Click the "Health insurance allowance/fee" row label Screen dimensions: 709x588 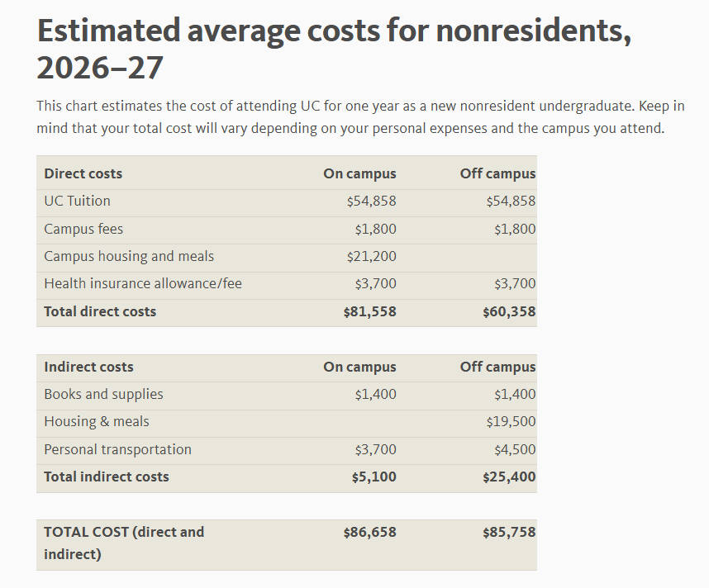click(x=143, y=283)
